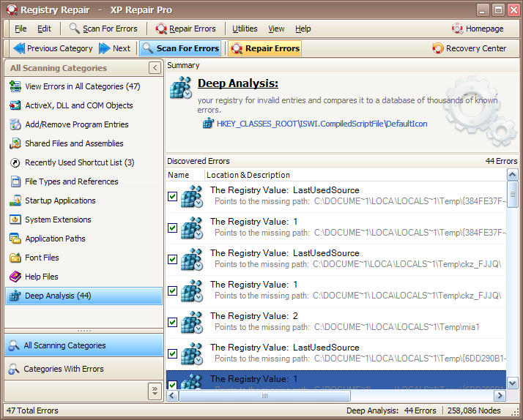Open the Recovery Center
The width and height of the screenshot is (523, 420).
[470, 48]
